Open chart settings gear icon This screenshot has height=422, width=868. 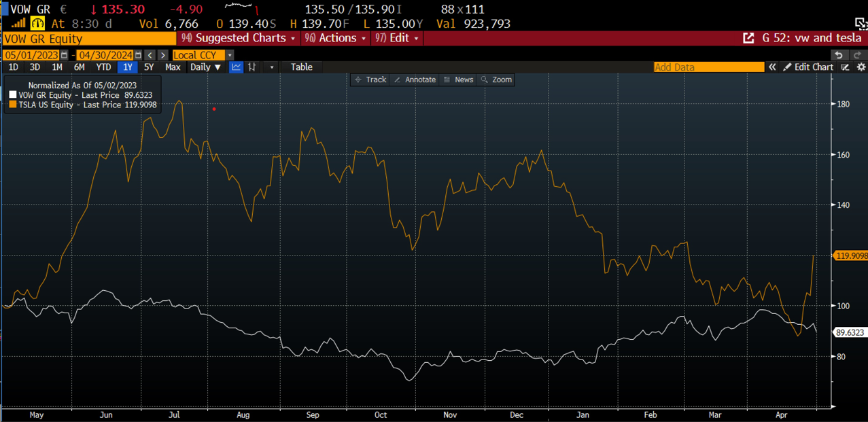click(x=861, y=67)
